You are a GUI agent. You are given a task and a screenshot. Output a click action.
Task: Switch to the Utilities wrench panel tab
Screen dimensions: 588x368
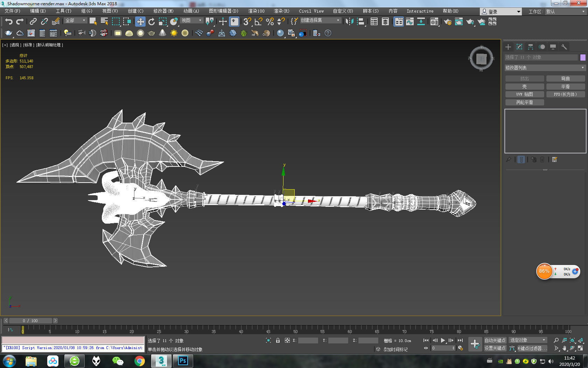point(564,47)
